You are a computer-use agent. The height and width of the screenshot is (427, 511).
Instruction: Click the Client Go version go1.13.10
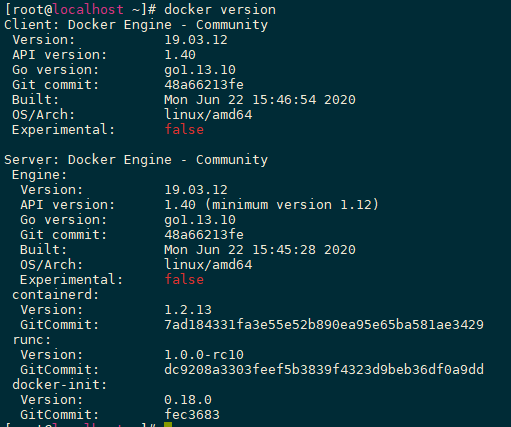click(x=200, y=70)
